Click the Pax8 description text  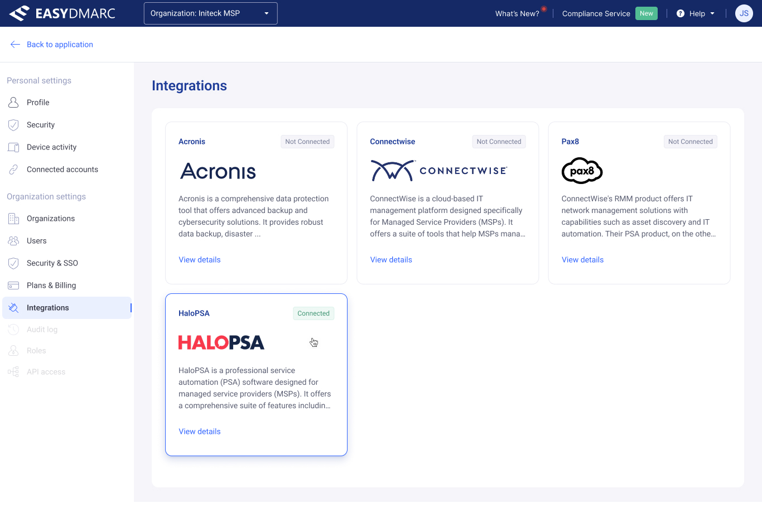point(639,216)
